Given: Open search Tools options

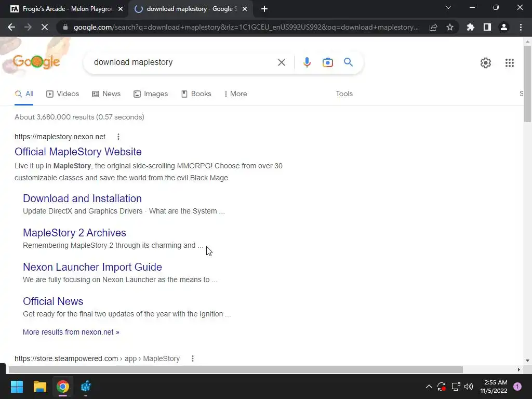Looking at the screenshot, I should [x=344, y=94].
